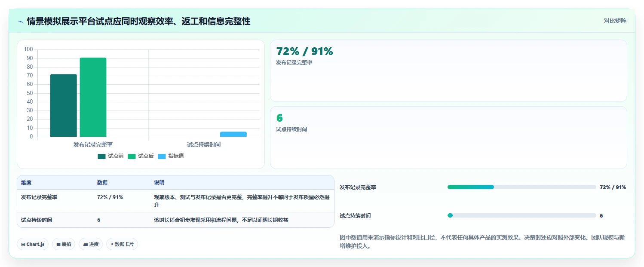Click the y-axis tick label 100
This screenshot has height=267, width=644.
[28, 49]
